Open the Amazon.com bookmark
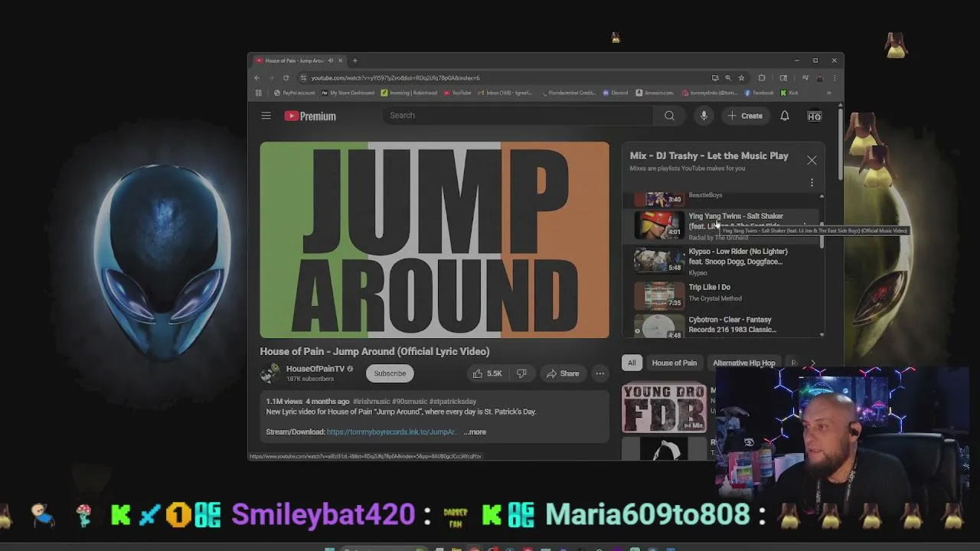 point(655,93)
